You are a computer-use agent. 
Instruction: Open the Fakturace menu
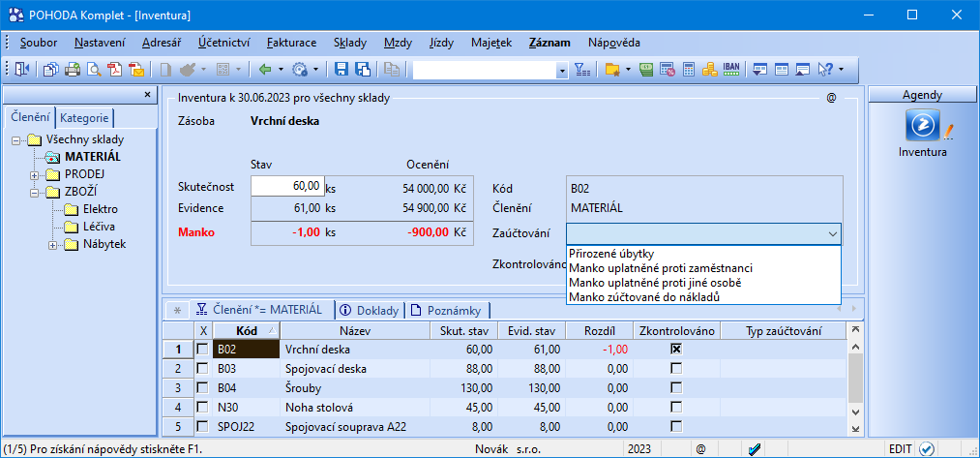(291, 44)
